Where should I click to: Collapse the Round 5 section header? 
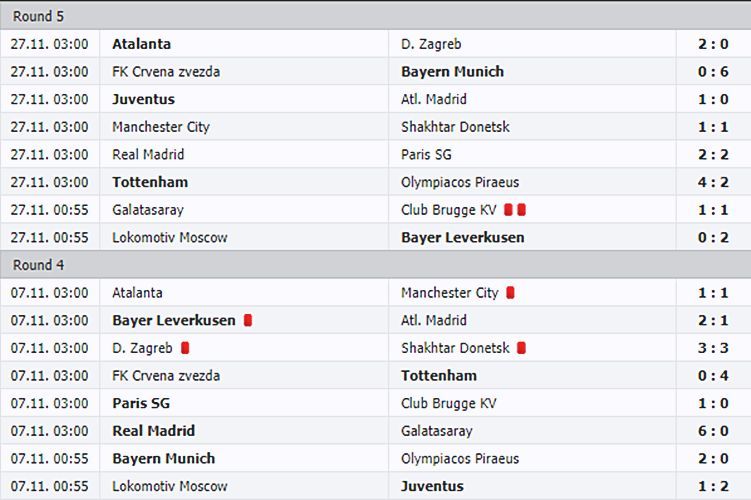[376, 16]
